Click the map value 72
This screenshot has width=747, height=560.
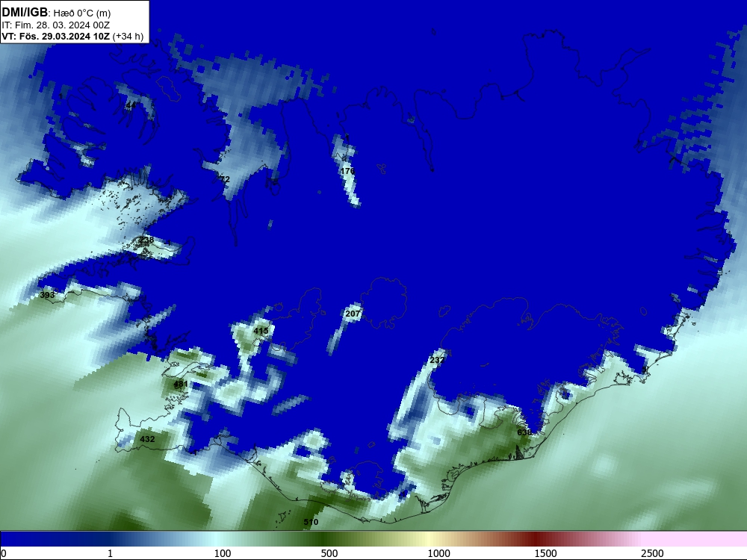point(225,179)
